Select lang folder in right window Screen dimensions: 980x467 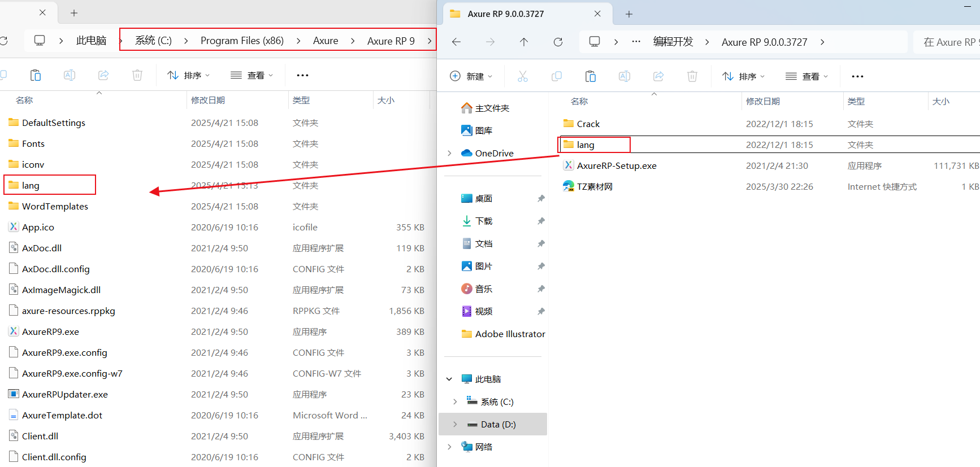579,145
